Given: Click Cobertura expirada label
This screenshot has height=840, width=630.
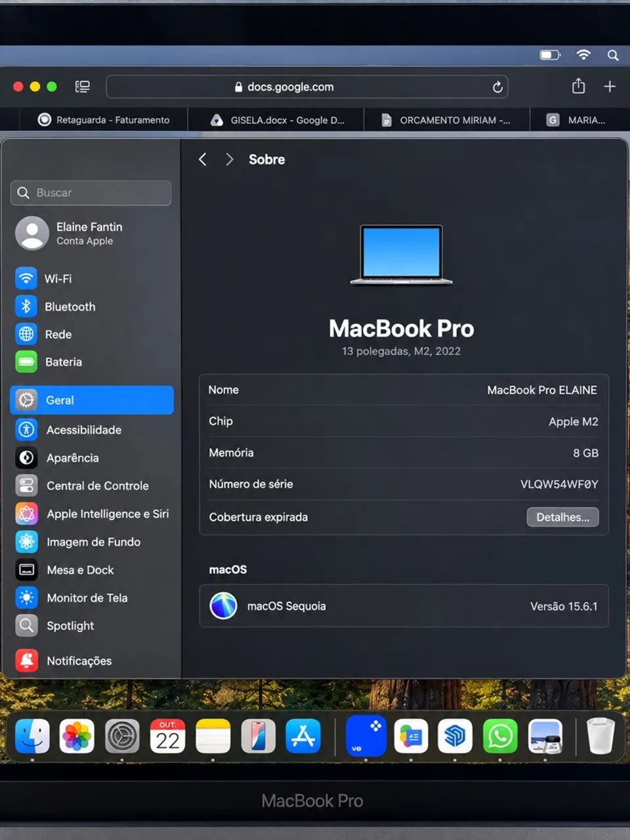Looking at the screenshot, I should click(x=259, y=517).
